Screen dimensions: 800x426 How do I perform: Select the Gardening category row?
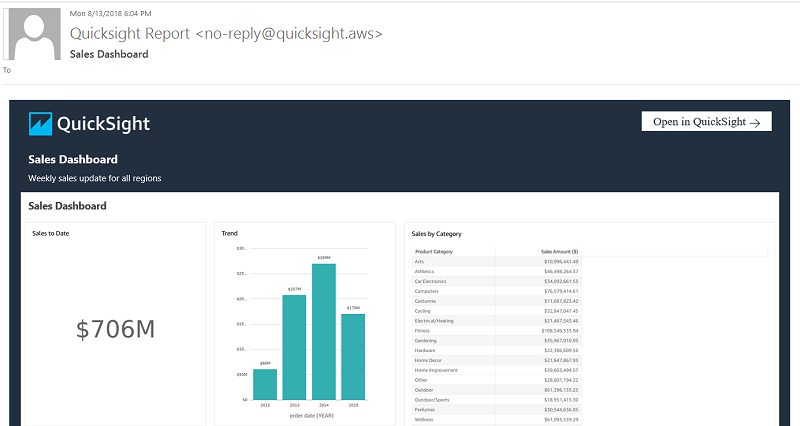(x=496, y=340)
